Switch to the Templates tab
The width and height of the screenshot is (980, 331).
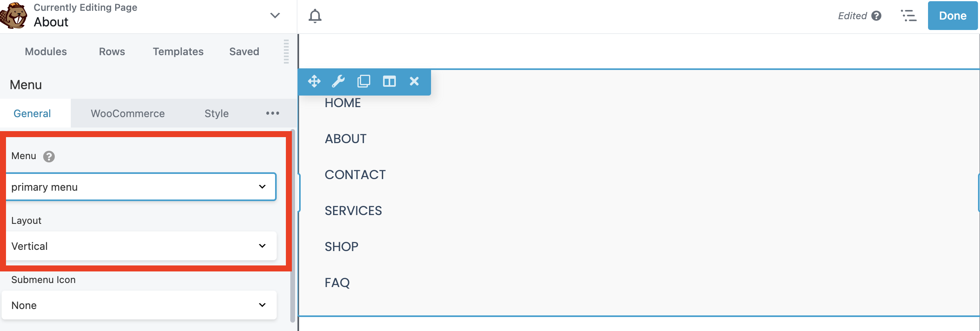coord(178,51)
